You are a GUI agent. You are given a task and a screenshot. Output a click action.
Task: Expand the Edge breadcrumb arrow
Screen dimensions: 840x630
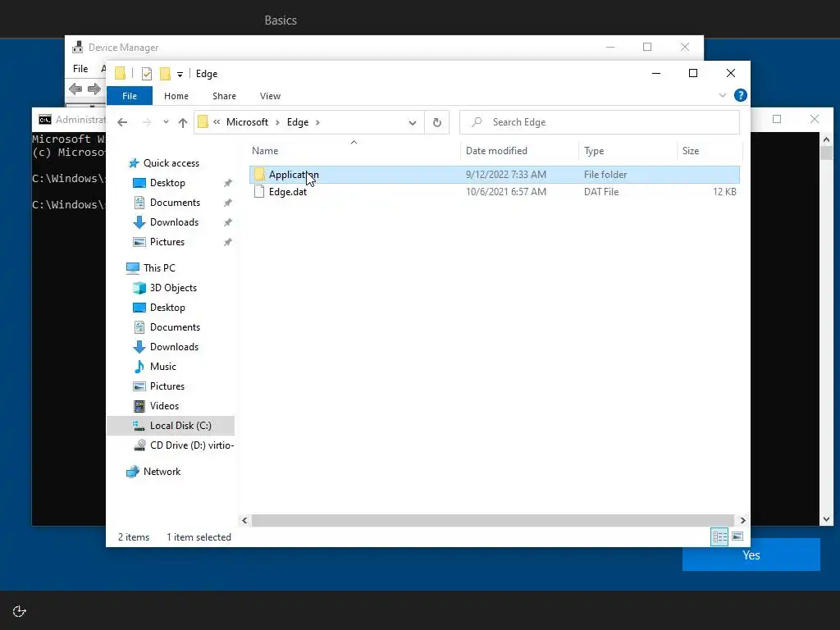317,122
